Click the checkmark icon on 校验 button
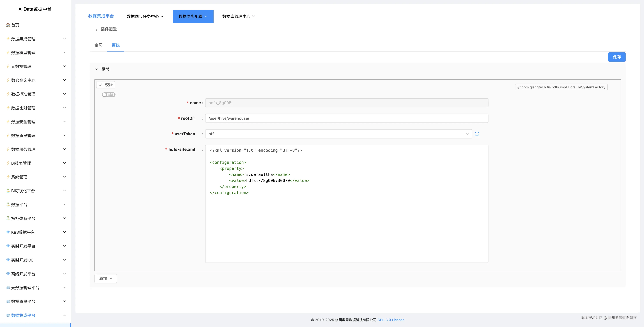Viewport: 644px width, 327px height. click(x=101, y=85)
